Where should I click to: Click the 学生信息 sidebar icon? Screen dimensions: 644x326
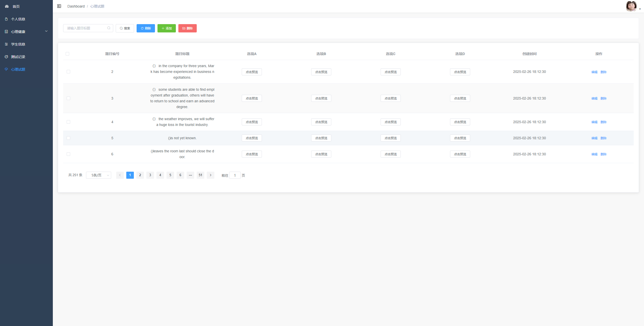tap(6, 44)
